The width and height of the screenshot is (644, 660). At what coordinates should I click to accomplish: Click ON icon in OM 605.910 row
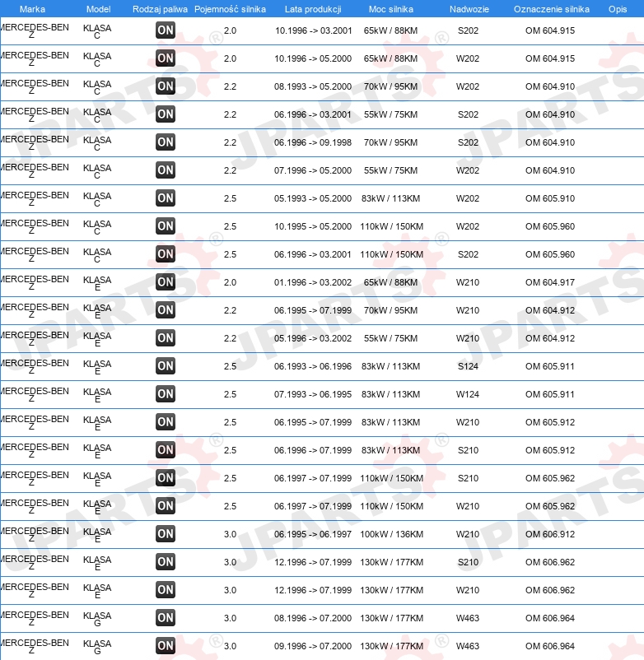165,198
